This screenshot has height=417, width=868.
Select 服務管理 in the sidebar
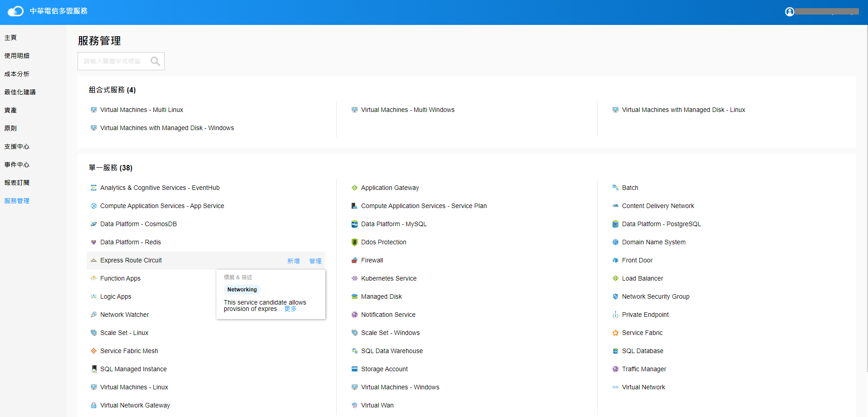tap(17, 201)
